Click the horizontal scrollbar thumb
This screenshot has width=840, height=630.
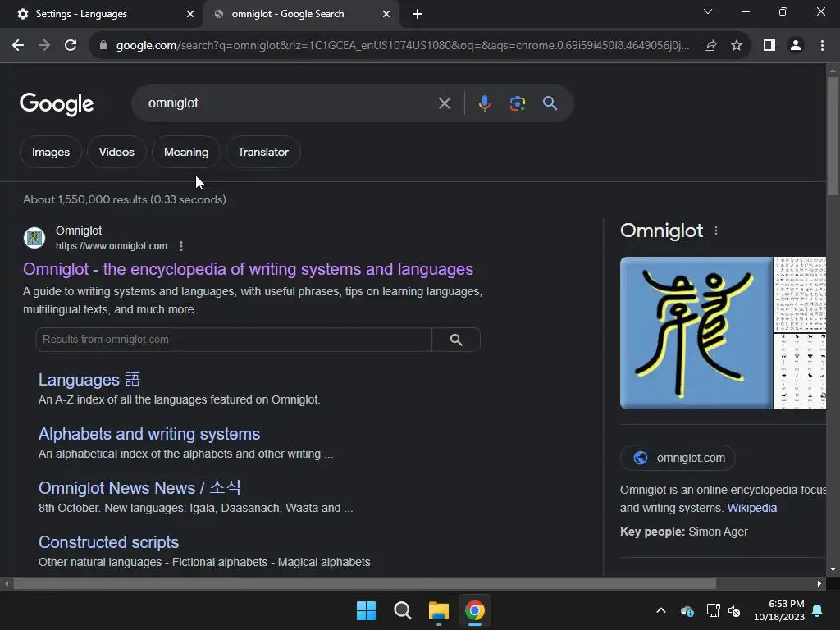[x=364, y=583]
